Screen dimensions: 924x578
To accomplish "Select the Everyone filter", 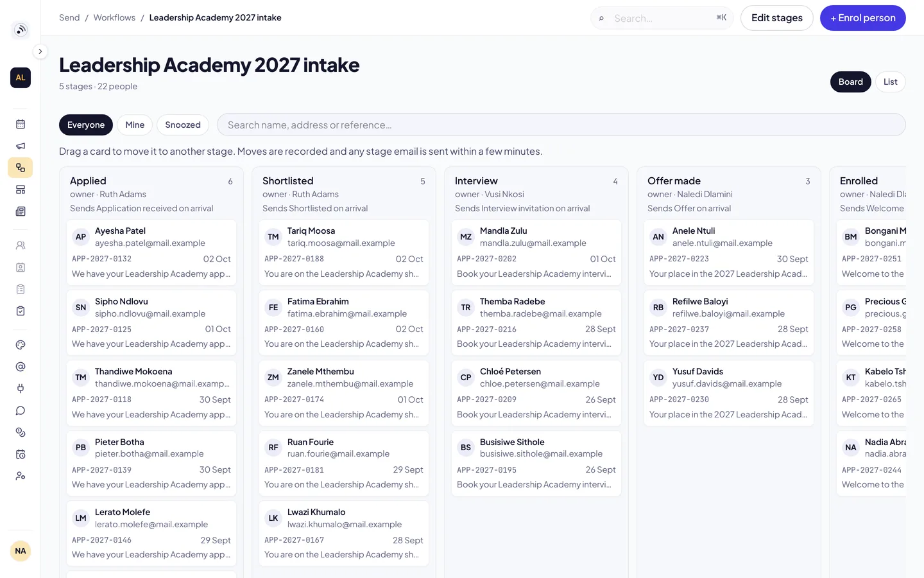I will click(86, 125).
